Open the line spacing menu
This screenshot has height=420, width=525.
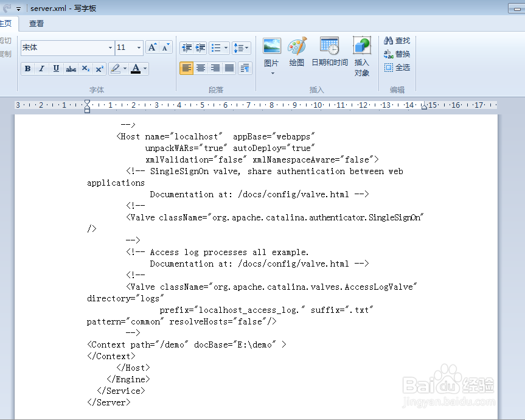pos(241,48)
